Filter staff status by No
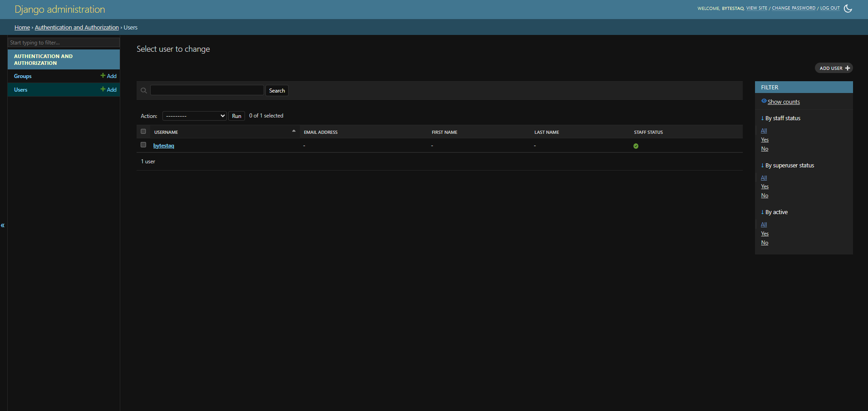868x411 pixels. (765, 149)
